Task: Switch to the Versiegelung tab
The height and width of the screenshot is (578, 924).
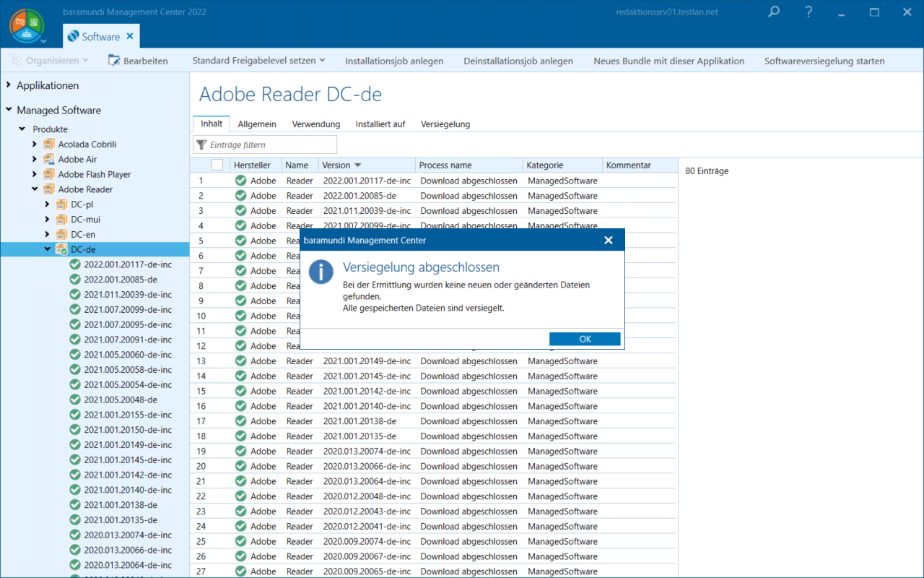Action: coord(445,124)
